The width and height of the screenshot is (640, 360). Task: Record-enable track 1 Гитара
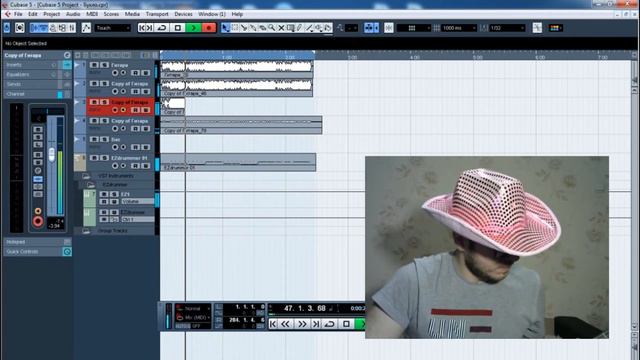coord(115,73)
